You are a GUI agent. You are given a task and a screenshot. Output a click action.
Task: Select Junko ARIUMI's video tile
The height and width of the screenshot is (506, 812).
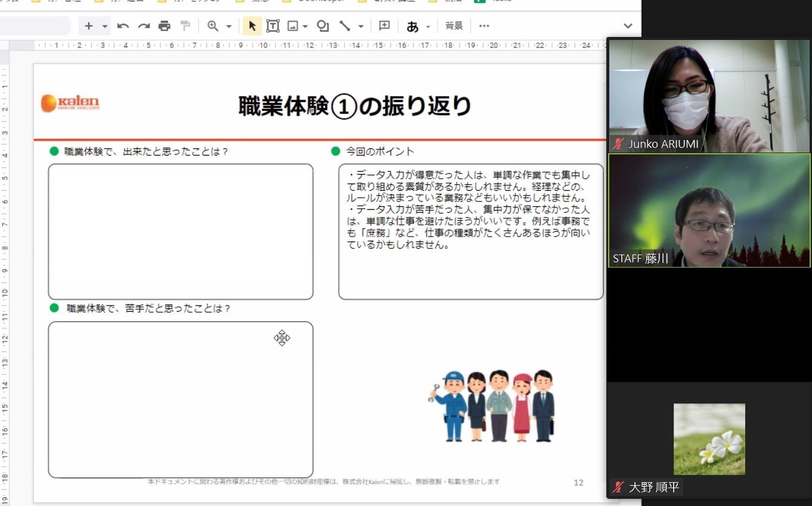tap(709, 96)
